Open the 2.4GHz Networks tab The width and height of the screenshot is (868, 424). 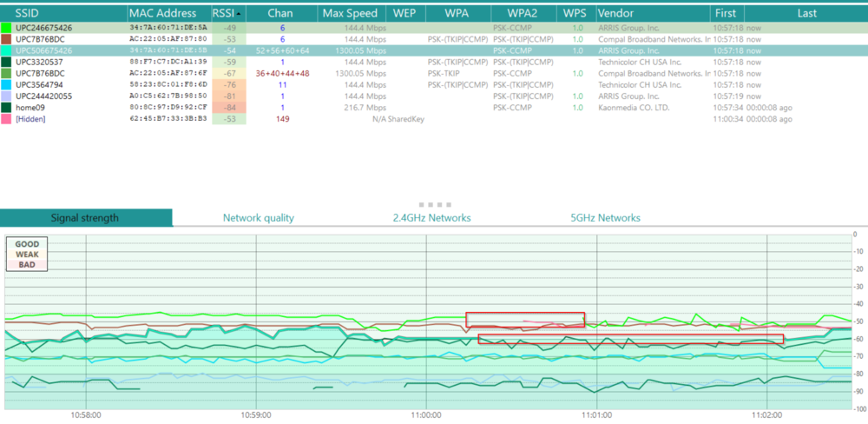(x=431, y=218)
